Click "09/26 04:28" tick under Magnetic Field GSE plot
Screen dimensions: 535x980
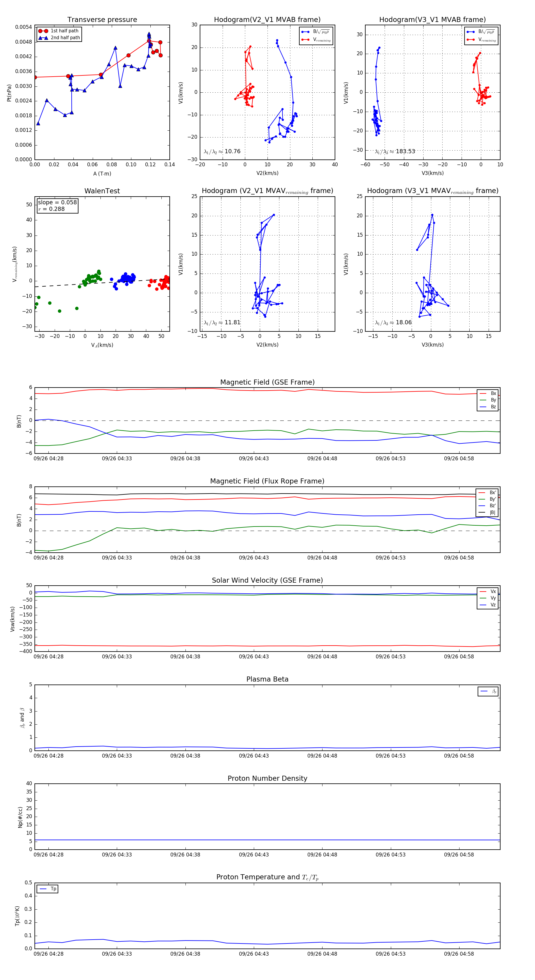pyautogui.click(x=48, y=459)
